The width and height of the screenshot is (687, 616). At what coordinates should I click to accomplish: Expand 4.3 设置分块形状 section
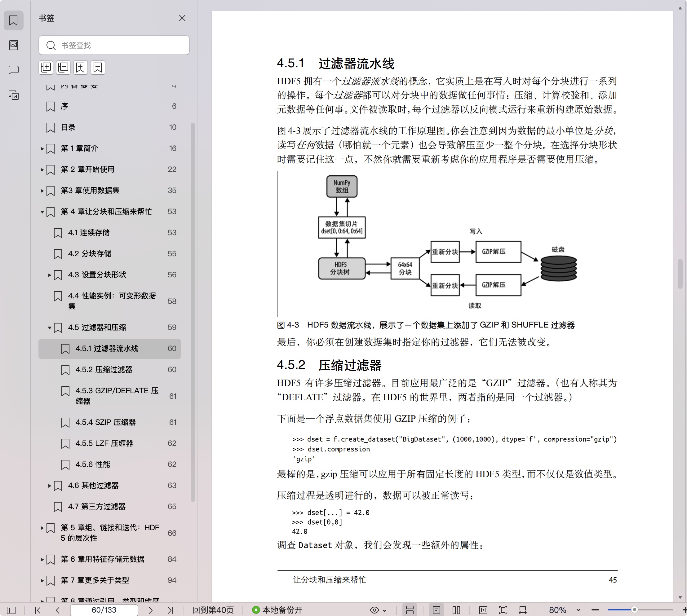coord(49,275)
